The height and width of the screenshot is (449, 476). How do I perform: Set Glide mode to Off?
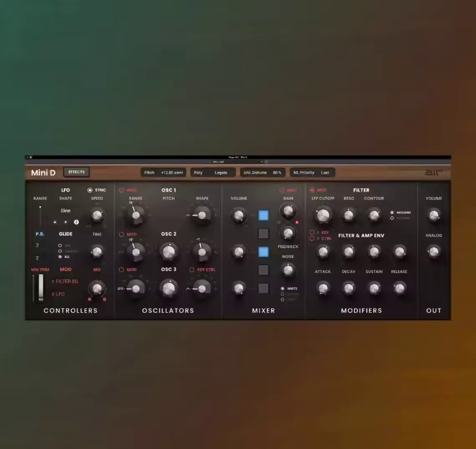pos(60,246)
